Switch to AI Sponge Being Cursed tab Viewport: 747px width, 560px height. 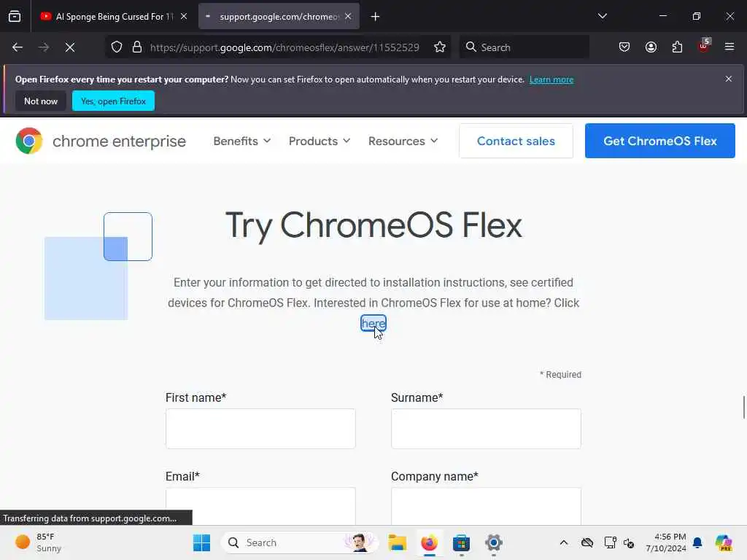[x=114, y=17]
